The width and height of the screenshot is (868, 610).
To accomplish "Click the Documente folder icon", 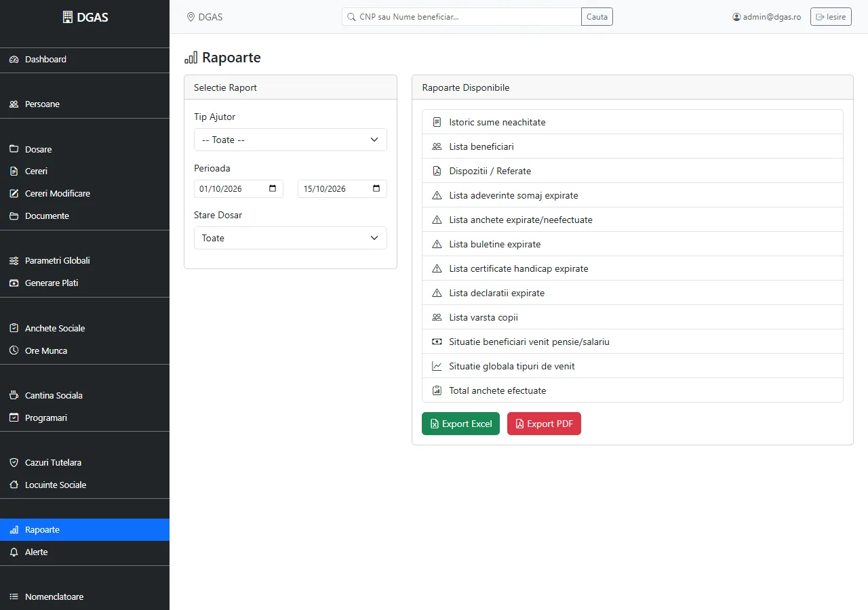I will click(x=14, y=216).
